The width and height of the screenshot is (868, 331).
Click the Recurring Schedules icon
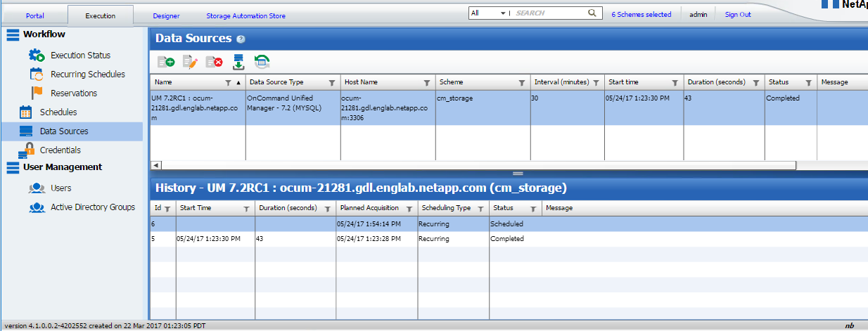(x=37, y=74)
